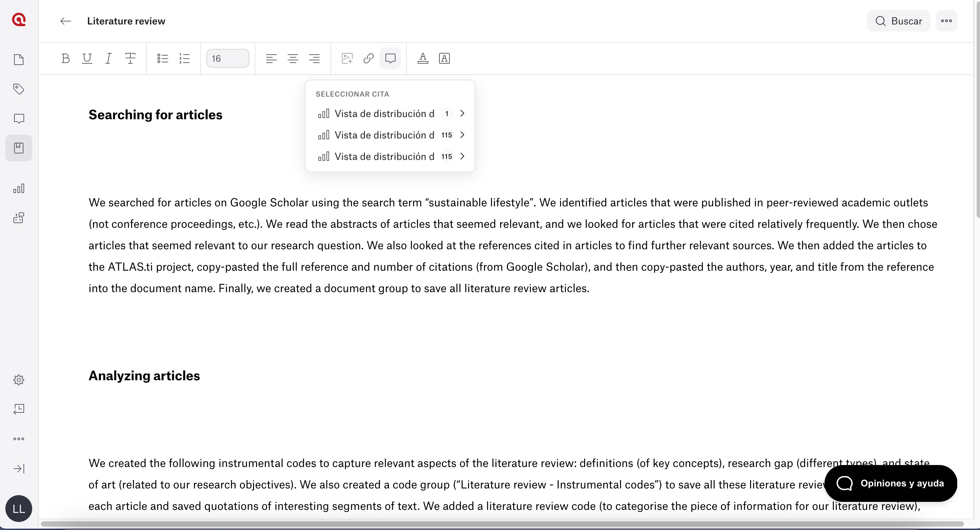
Task: Click bar chart icon of second distribution item
Action: [323, 135]
